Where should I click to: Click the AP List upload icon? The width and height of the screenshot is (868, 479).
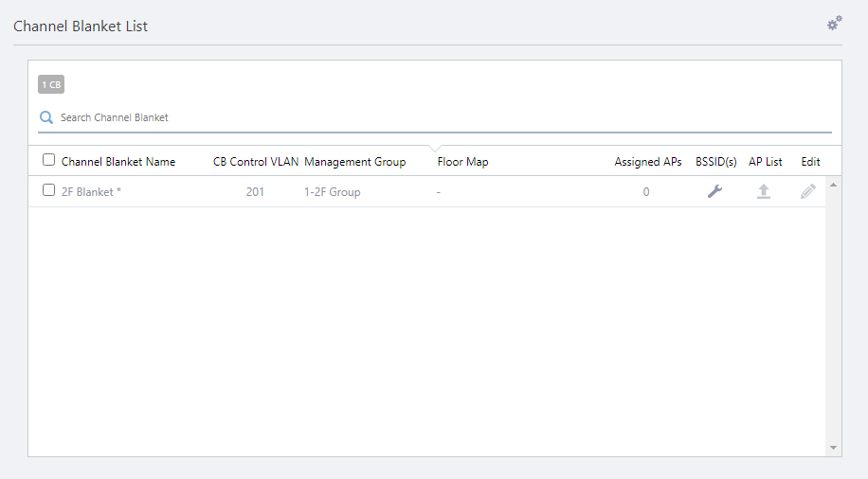tap(764, 192)
